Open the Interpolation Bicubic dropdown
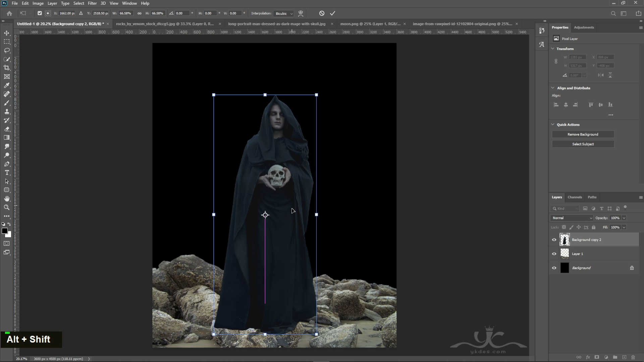The image size is (644, 362). pos(284,13)
